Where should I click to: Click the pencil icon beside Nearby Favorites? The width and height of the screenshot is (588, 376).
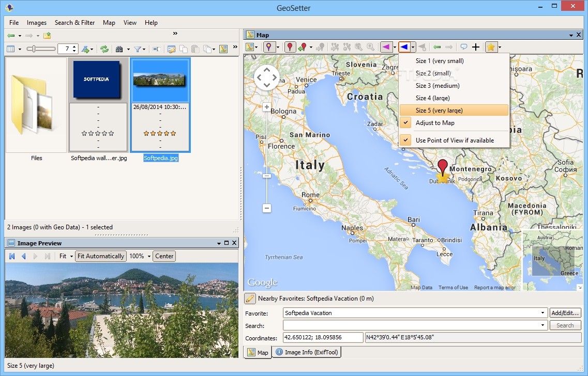click(250, 299)
